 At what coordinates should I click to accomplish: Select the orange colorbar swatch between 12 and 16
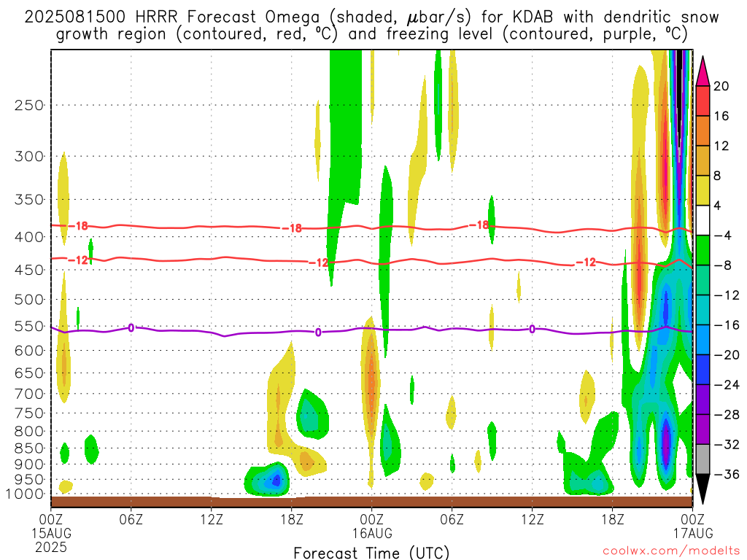[703, 131]
